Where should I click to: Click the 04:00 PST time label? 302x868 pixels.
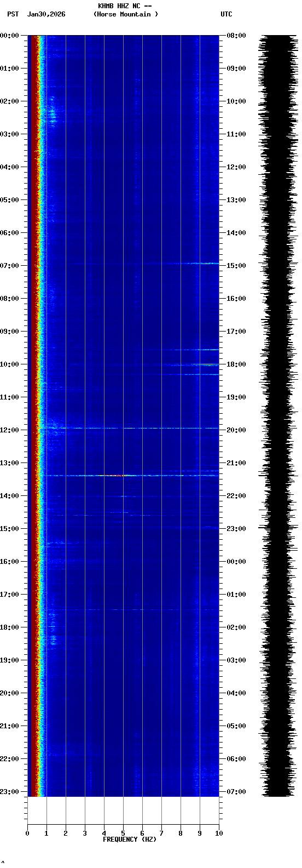point(9,167)
